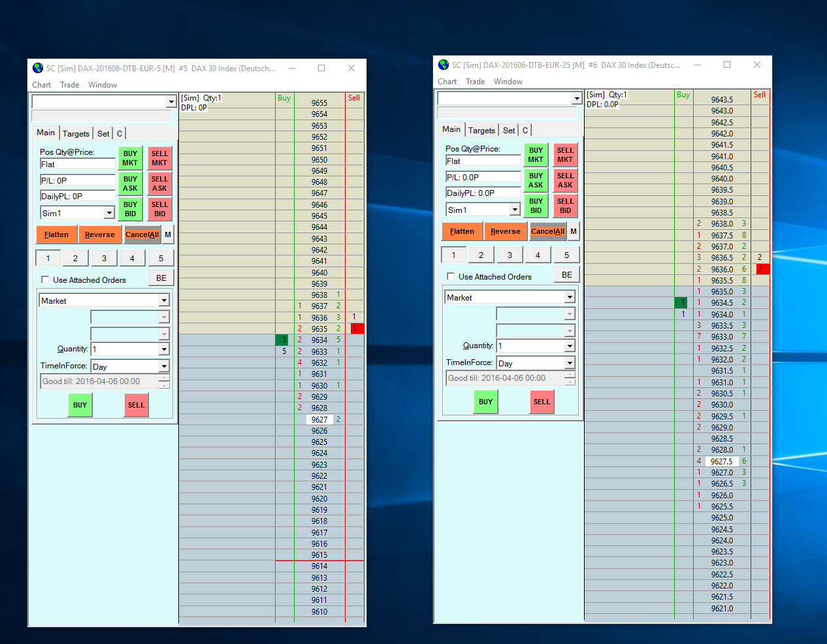Open the Quantity dropdown in the #5 window
Screen dimensions: 827x644
click(164, 349)
